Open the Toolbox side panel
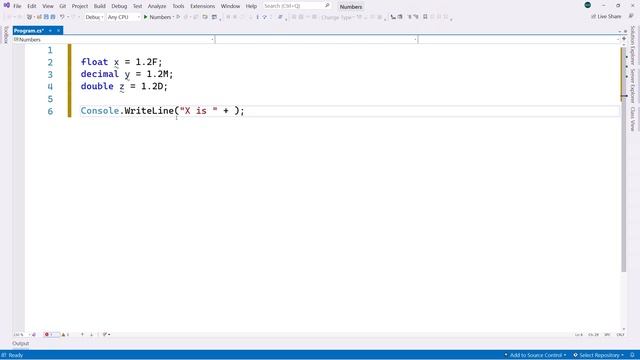The image size is (640, 360). click(6, 35)
